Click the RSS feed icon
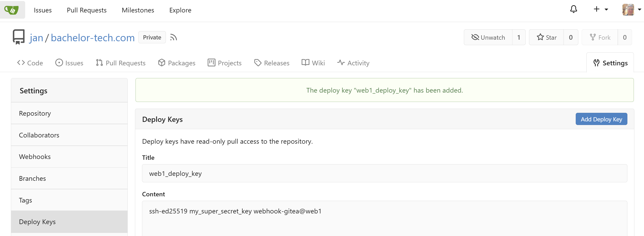Image resolution: width=644 pixels, height=236 pixels. [x=173, y=37]
